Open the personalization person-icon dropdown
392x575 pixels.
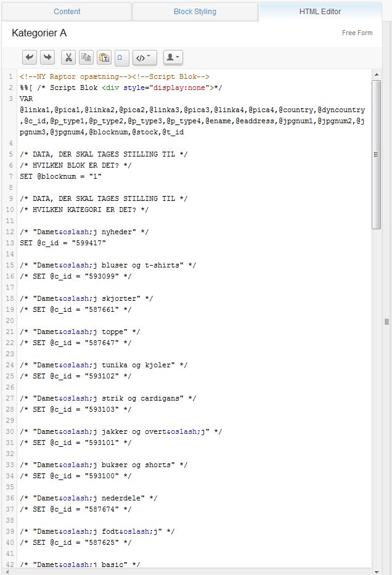tap(173, 57)
